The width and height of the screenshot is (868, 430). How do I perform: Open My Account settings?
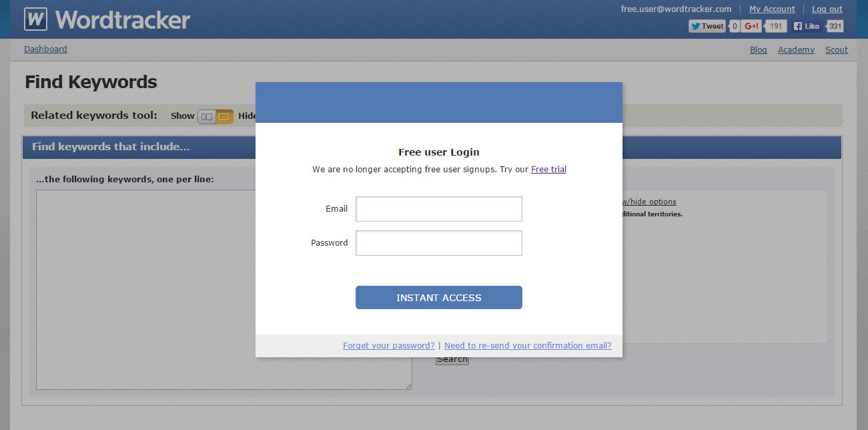[772, 9]
